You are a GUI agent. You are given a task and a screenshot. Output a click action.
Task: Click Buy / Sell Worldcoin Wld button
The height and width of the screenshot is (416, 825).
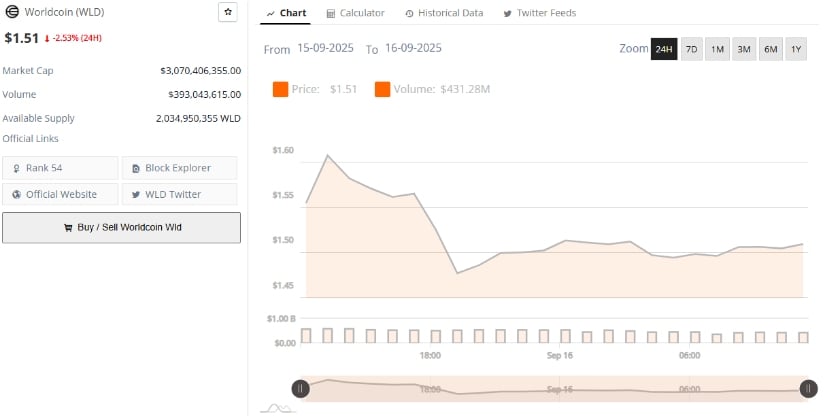(122, 228)
